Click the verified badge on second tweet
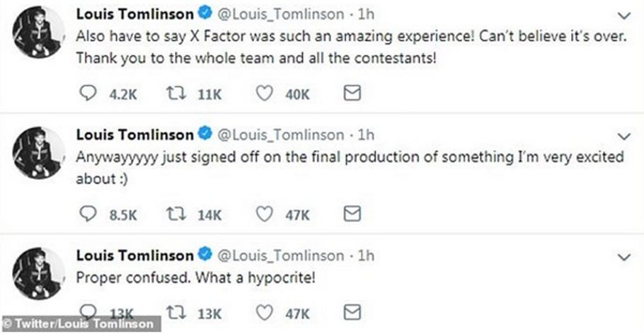 pyautogui.click(x=205, y=134)
